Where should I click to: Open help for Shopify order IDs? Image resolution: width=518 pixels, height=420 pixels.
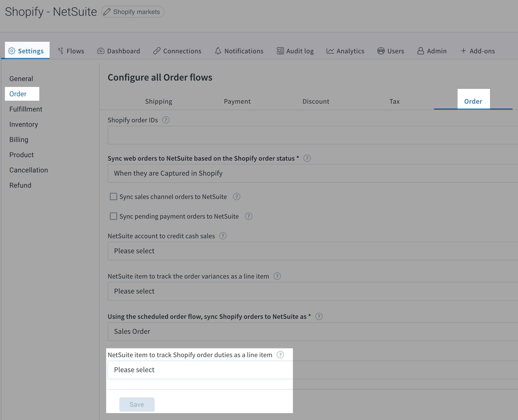[166, 120]
